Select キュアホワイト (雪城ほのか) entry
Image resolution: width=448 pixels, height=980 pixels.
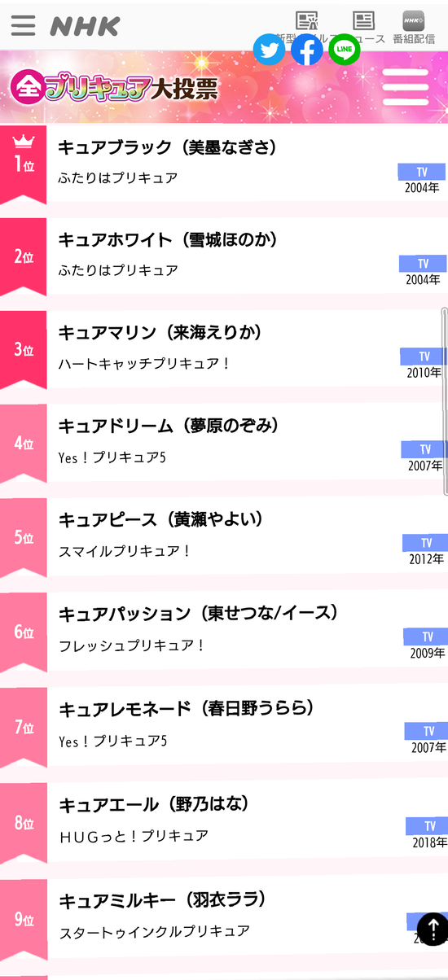point(224,258)
